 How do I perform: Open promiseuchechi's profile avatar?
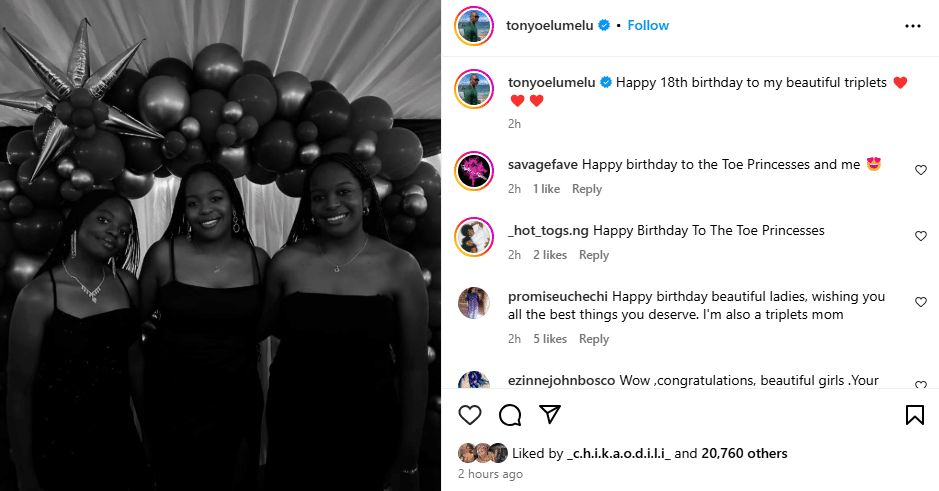(x=474, y=303)
